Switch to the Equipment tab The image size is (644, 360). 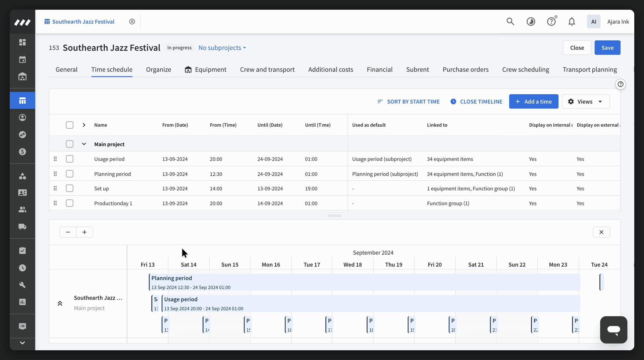click(206, 70)
